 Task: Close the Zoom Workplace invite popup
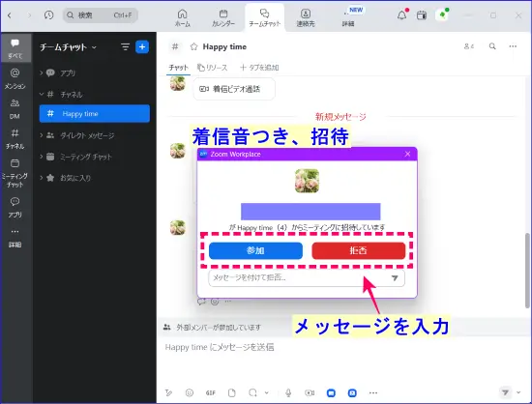pyautogui.click(x=407, y=155)
